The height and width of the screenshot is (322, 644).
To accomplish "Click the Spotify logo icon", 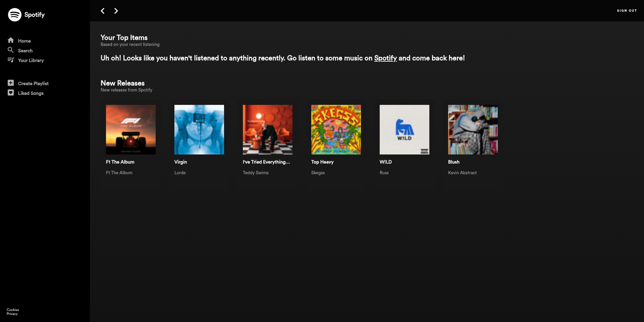I will pyautogui.click(x=15, y=15).
